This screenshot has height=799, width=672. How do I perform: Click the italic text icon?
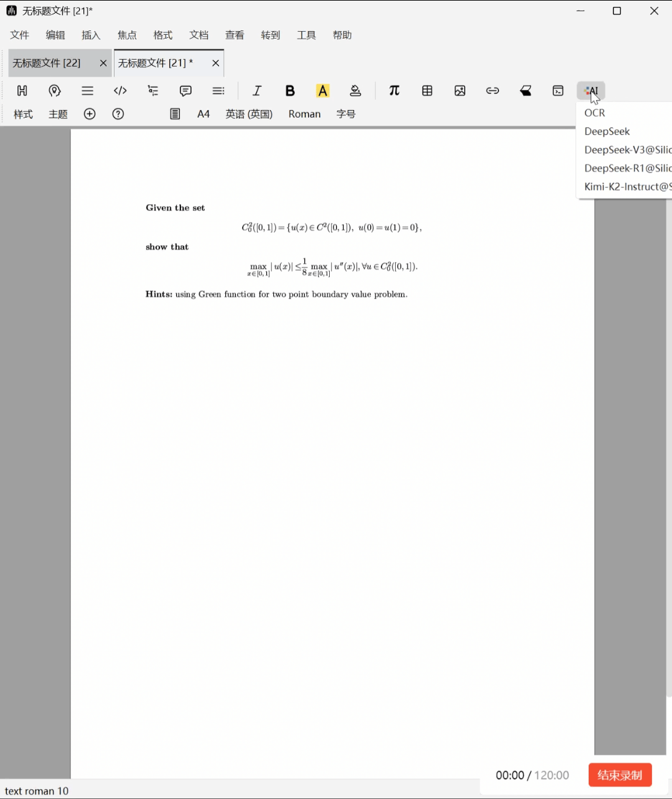click(x=257, y=91)
